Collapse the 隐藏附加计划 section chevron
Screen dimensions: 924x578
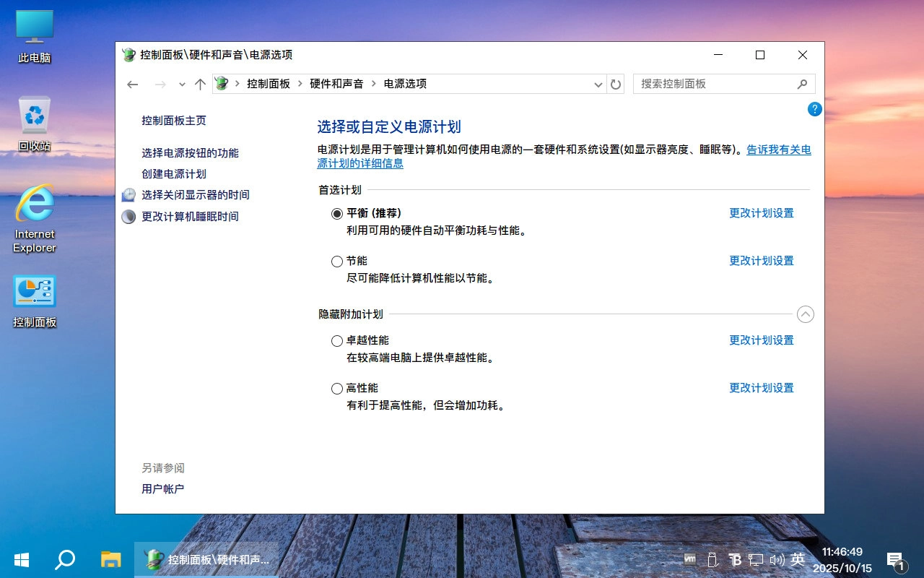click(806, 314)
